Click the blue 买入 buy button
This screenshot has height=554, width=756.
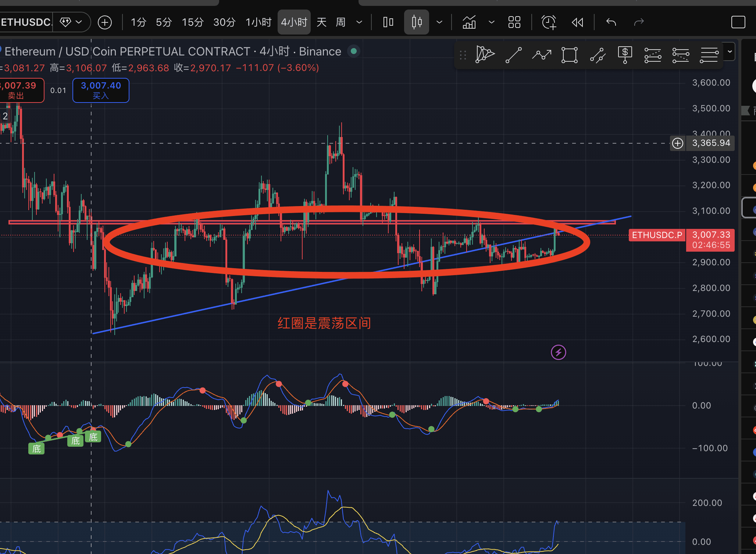point(101,90)
